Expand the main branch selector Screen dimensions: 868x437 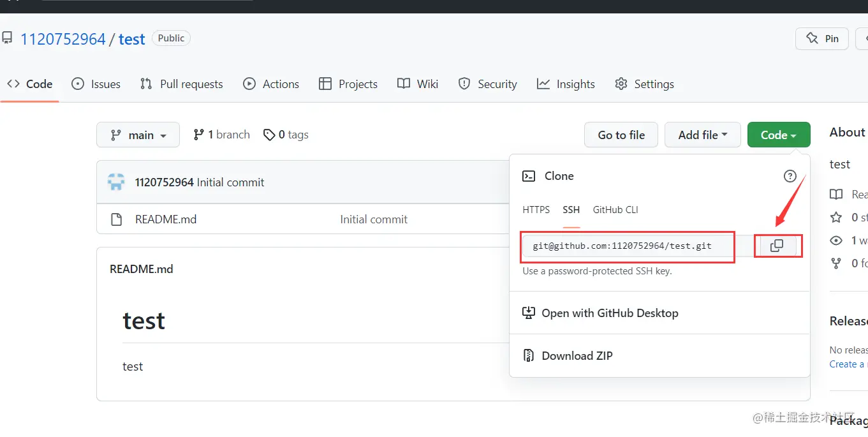click(138, 135)
